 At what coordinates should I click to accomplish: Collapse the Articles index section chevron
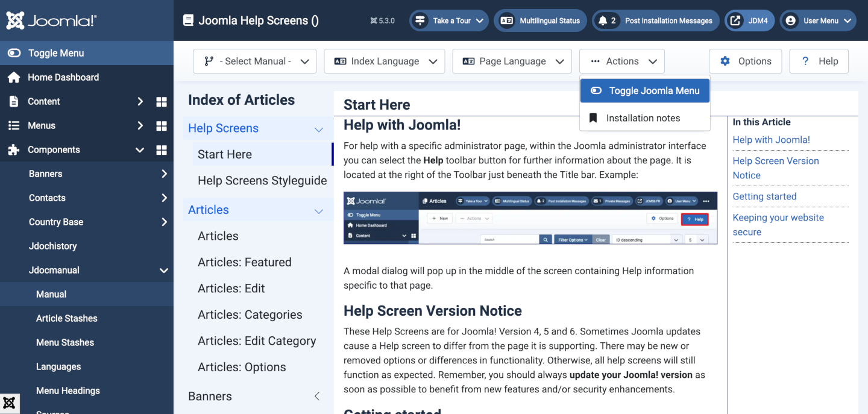click(x=319, y=211)
